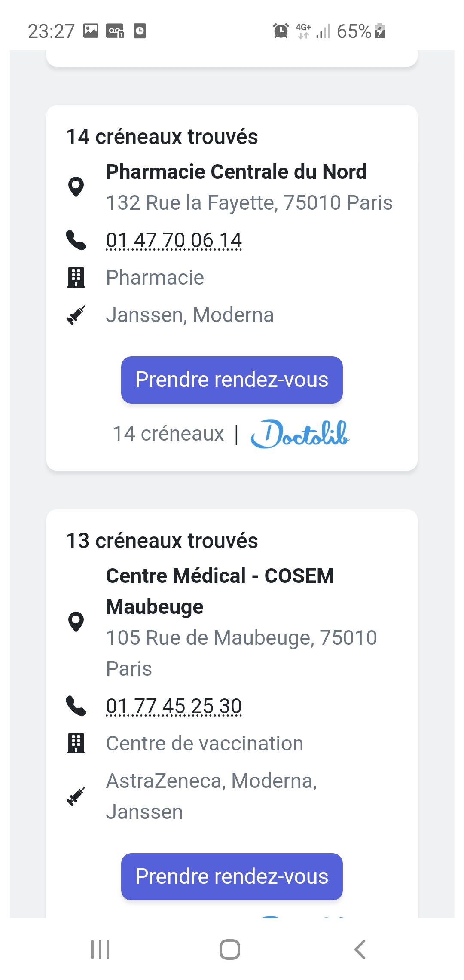
Task: Book appointment at Centre Médical COSEM Maubeuge
Action: (232, 876)
